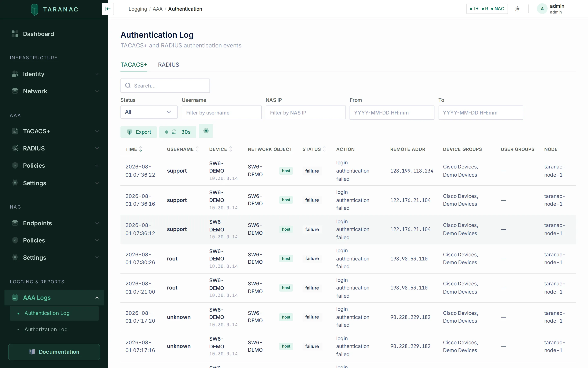
Task: Collapse the AAA Logs chevron
Action: [97, 297]
